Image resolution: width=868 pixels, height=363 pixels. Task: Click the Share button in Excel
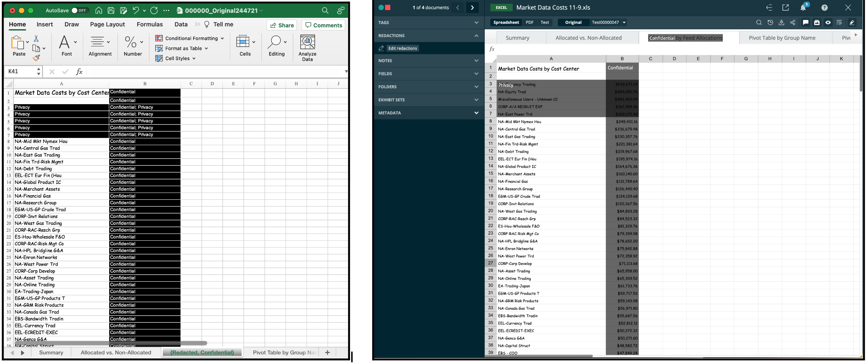(x=282, y=25)
